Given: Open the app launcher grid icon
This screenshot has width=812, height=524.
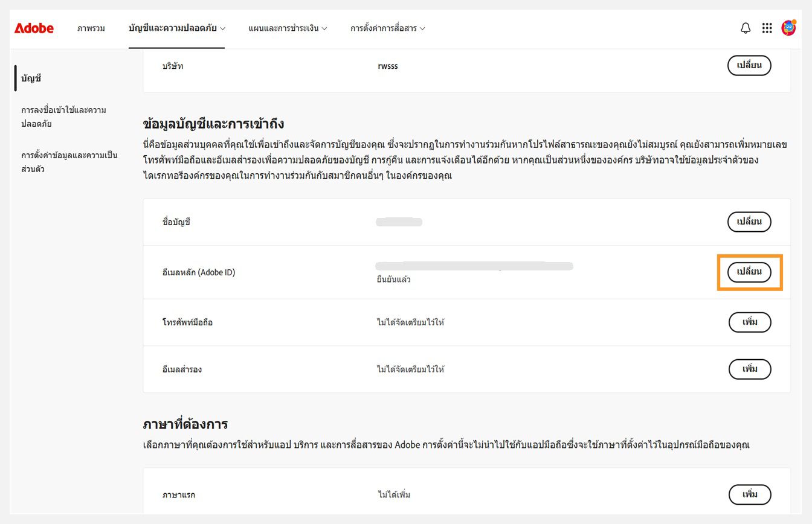Looking at the screenshot, I should click(x=767, y=28).
